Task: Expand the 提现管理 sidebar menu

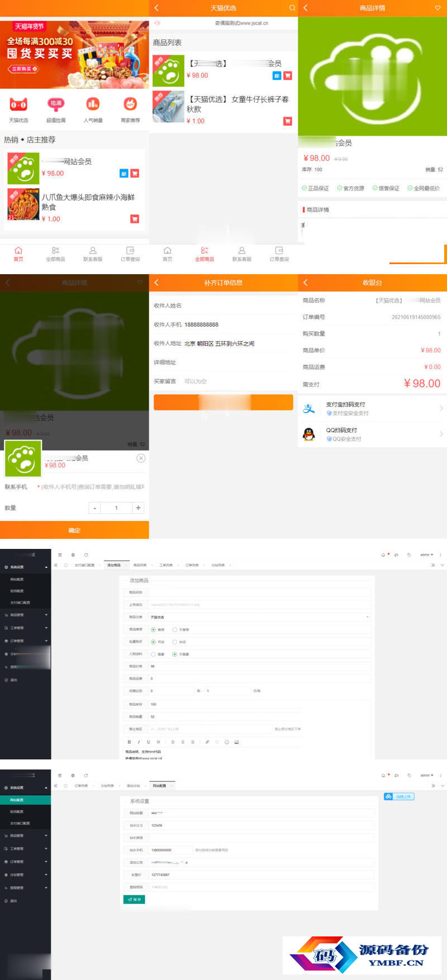Action: pyautogui.click(x=26, y=888)
